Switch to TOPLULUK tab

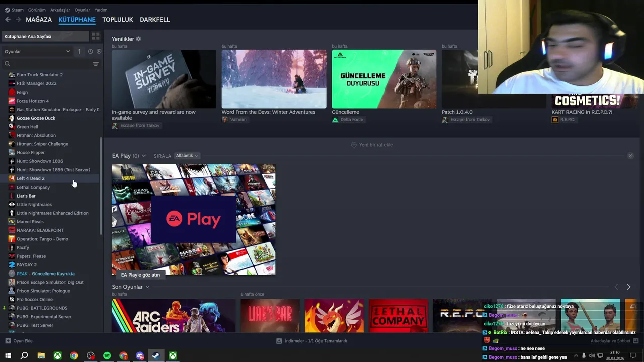click(118, 19)
